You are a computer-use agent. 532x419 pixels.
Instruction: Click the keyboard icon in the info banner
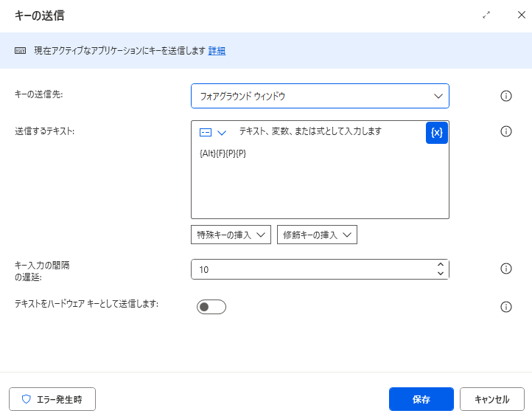(20, 51)
